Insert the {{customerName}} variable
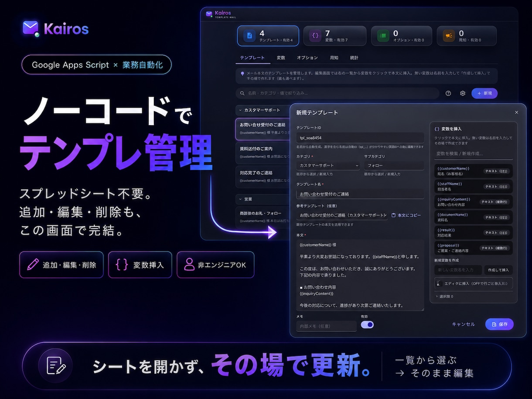Viewport: 532px width, 399px height. [x=474, y=171]
